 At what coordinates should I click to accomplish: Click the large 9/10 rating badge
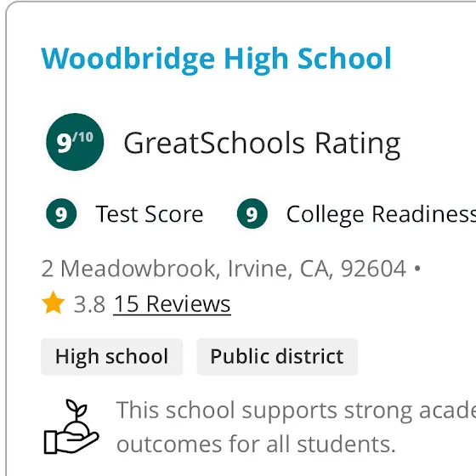point(75,142)
